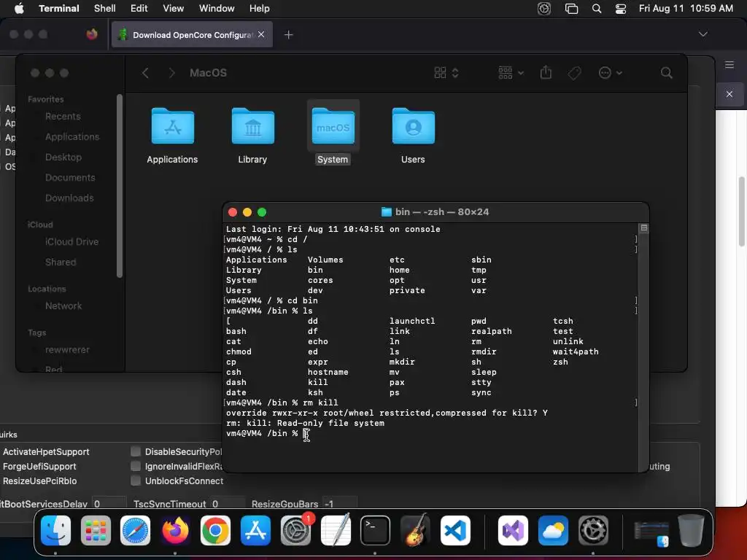Viewport: 747px width, 560px height.
Task: Select Documents in Finder sidebar
Action: click(x=70, y=178)
